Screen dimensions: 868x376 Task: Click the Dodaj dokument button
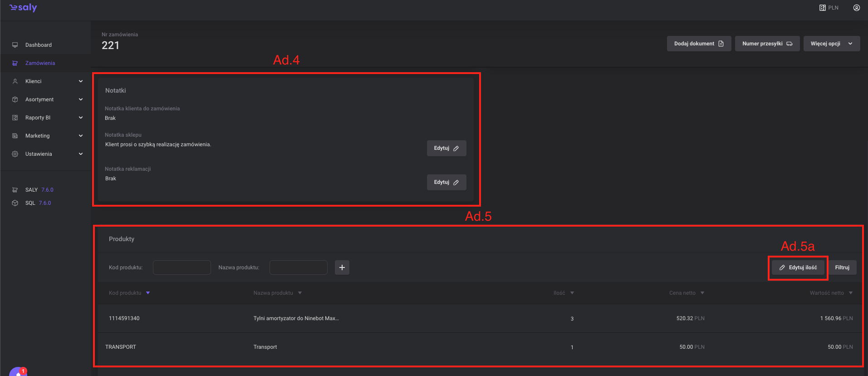point(698,44)
